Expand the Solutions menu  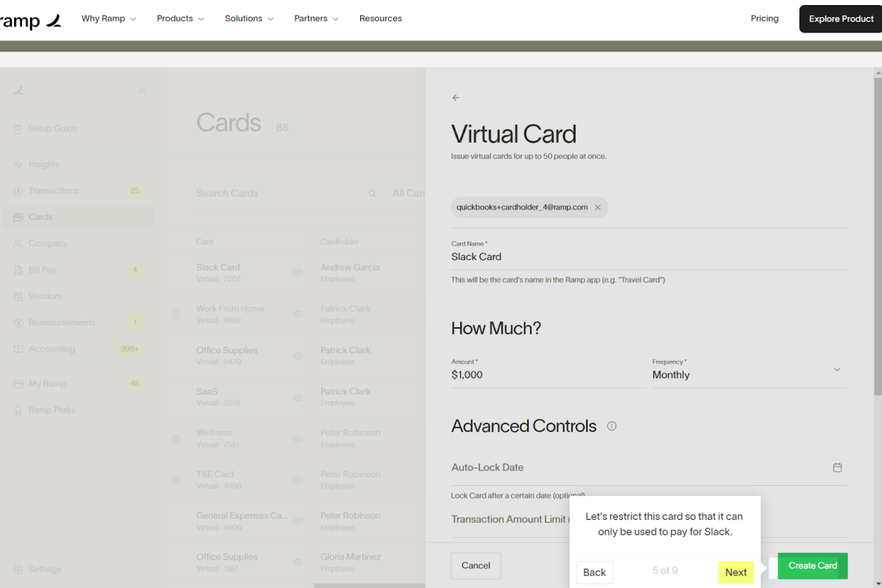[x=249, y=18]
